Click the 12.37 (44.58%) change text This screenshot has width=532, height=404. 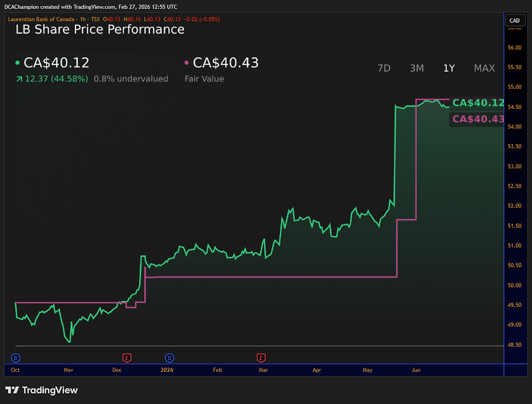click(56, 79)
